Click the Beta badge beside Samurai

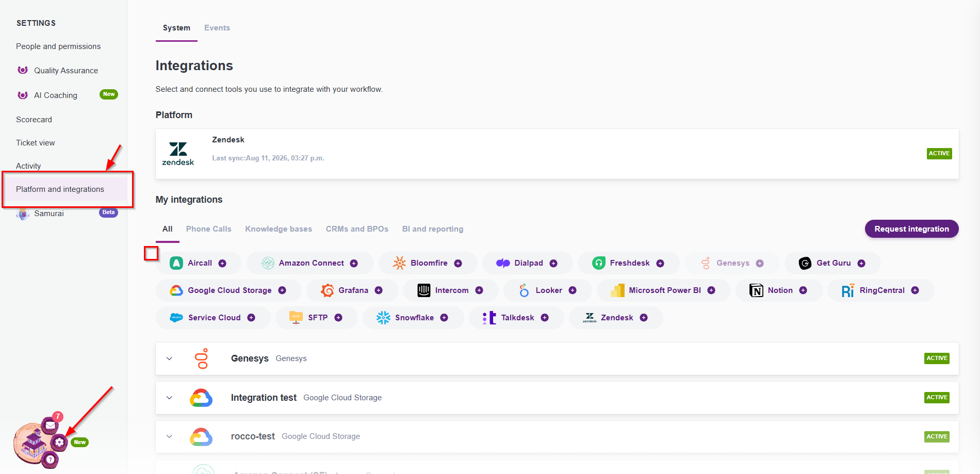pyautogui.click(x=108, y=213)
